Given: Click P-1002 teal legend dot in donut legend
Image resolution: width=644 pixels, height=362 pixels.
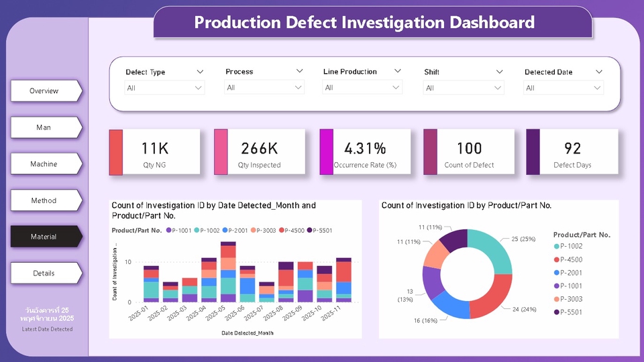Looking at the screenshot, I should [x=557, y=247].
